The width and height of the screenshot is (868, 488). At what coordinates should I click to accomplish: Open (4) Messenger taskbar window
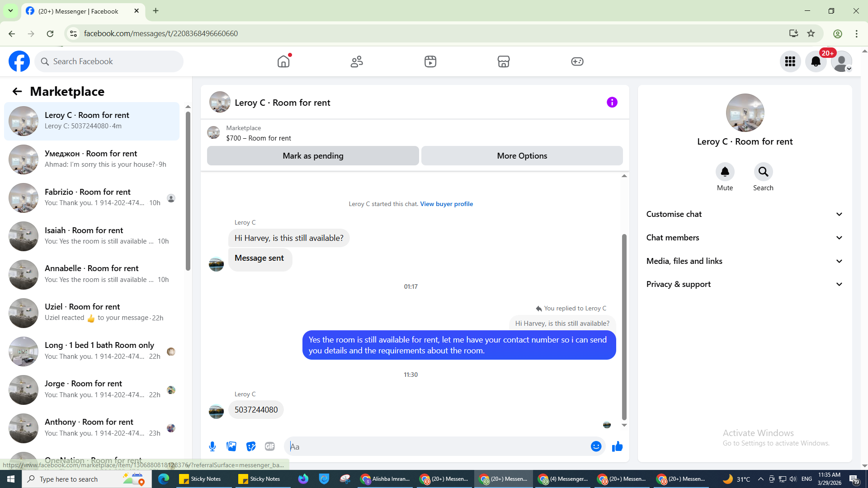coord(563,479)
